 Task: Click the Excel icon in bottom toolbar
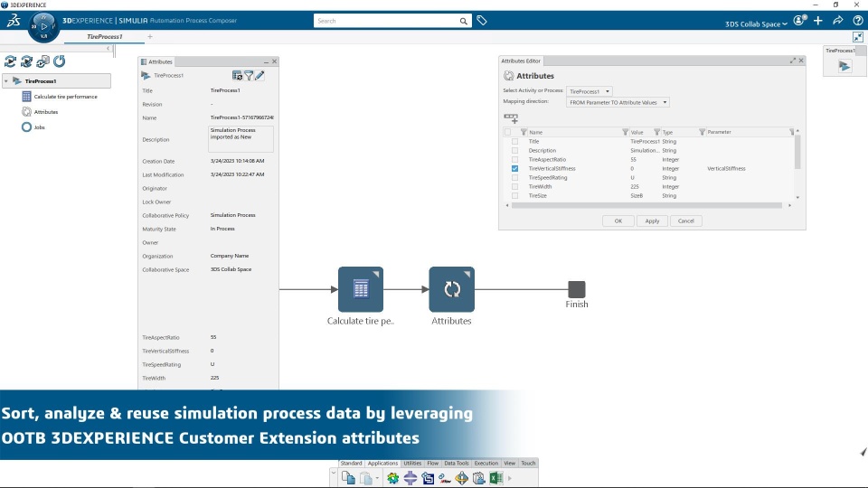[x=496, y=477]
